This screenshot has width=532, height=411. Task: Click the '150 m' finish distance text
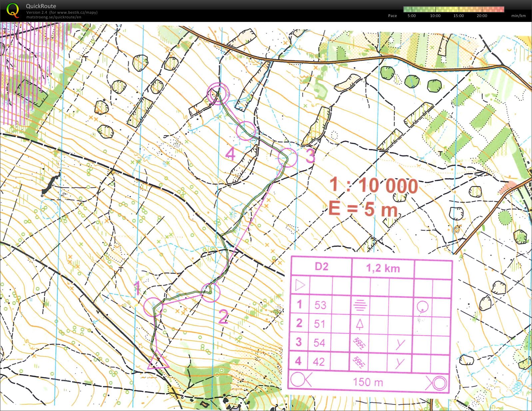point(368,382)
